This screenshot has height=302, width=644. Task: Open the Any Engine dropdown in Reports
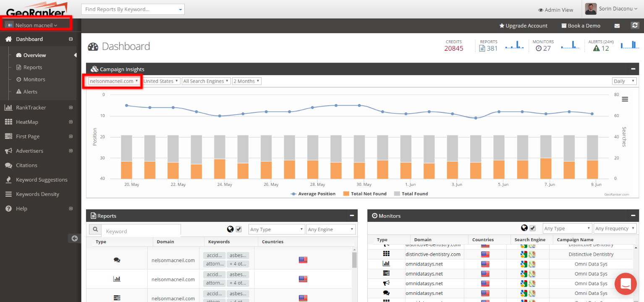[331, 229]
